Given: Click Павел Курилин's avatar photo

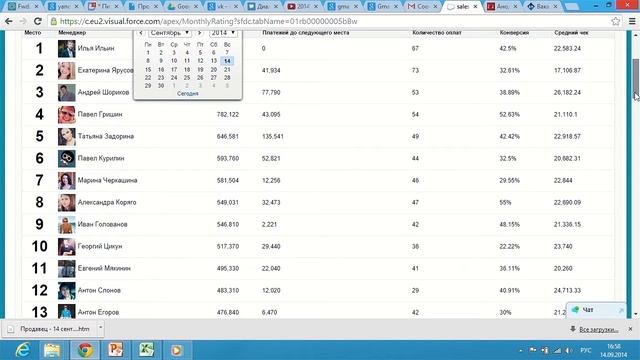Looking at the screenshot, I should tap(67, 159).
